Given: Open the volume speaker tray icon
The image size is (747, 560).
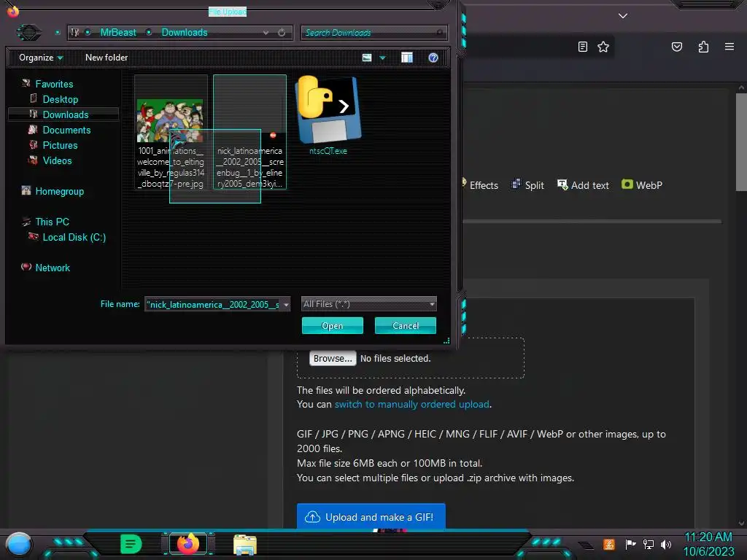Looking at the screenshot, I should (x=666, y=544).
